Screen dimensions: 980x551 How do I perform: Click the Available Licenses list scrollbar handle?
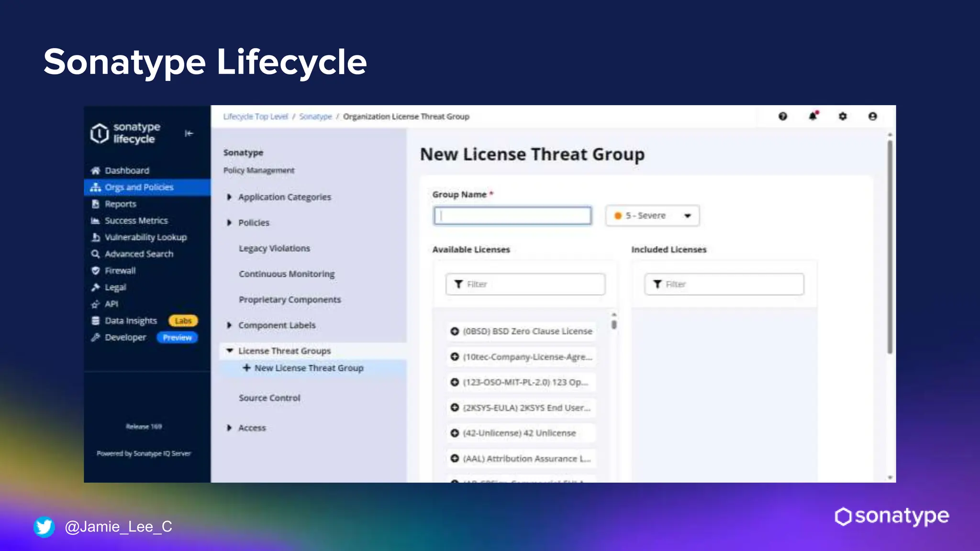[x=614, y=324]
